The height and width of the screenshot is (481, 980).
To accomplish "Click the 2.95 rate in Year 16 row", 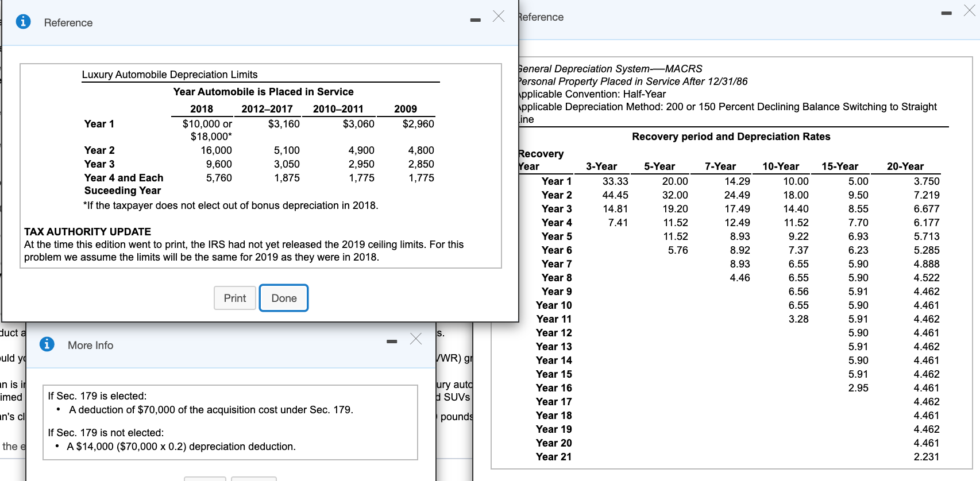I will (x=858, y=388).
